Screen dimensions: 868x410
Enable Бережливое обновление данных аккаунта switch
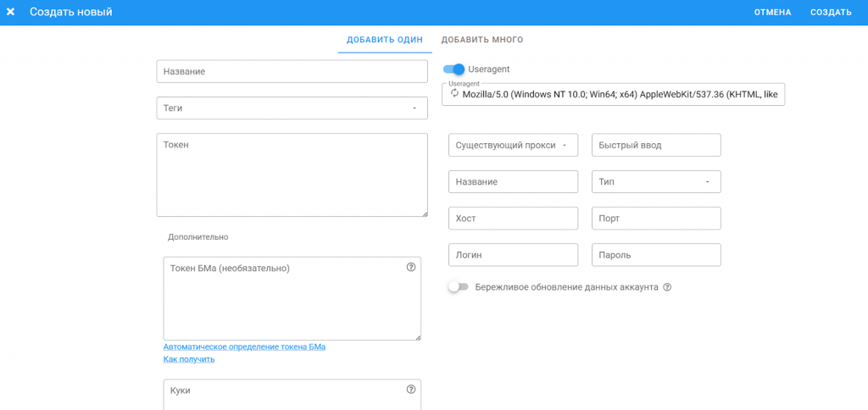pyautogui.click(x=458, y=287)
